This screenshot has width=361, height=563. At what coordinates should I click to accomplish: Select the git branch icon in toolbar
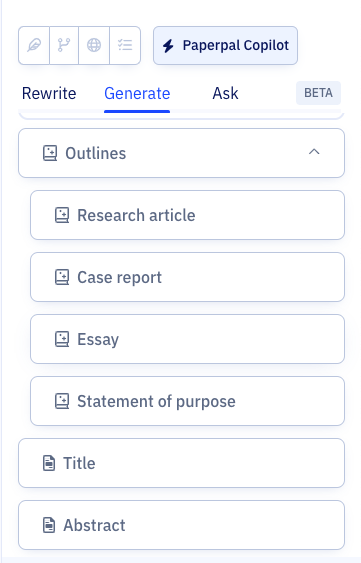tap(64, 45)
